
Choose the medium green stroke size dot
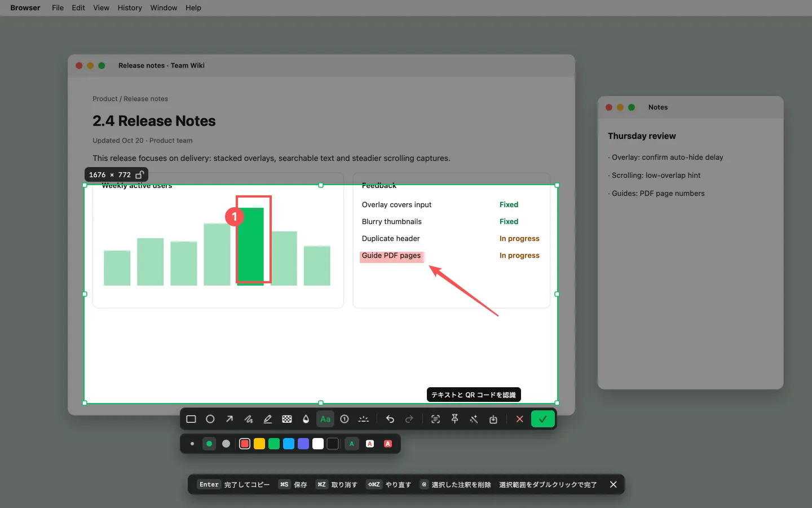point(209,444)
